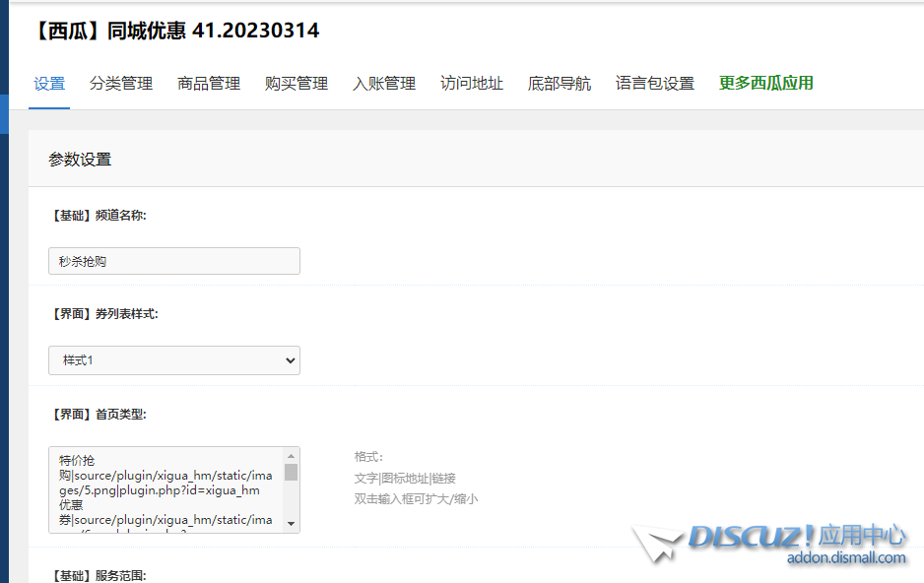Click the 【基础】服务范围 label
Screen dimensions: 924x583
click(x=98, y=575)
